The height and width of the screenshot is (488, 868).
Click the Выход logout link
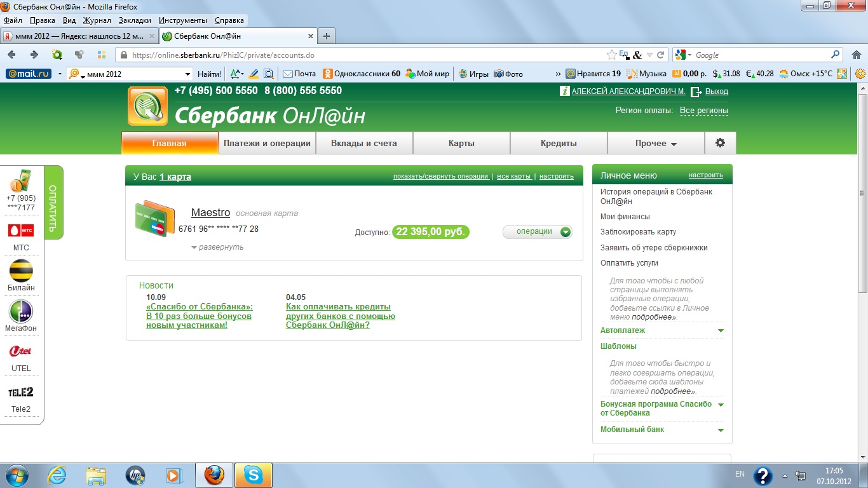point(717,91)
